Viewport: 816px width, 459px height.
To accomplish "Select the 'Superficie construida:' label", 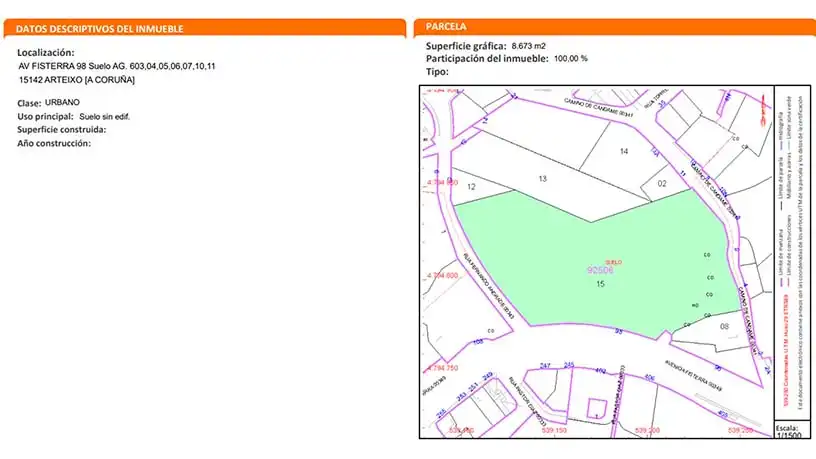I will pos(61,130).
